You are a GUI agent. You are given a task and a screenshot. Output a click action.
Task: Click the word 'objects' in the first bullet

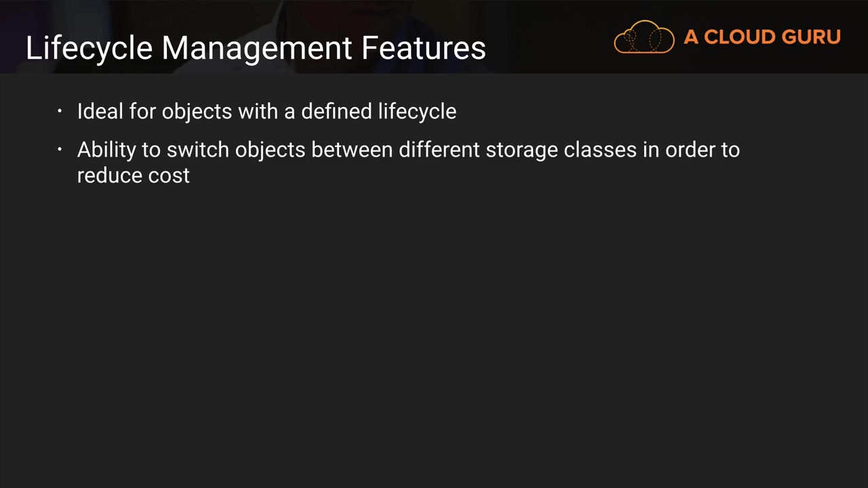click(x=197, y=111)
